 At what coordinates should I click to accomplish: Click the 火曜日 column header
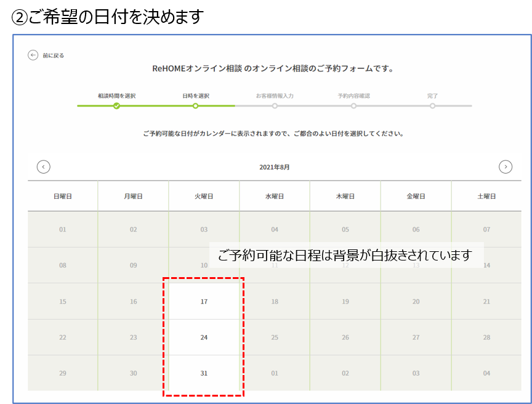click(204, 196)
